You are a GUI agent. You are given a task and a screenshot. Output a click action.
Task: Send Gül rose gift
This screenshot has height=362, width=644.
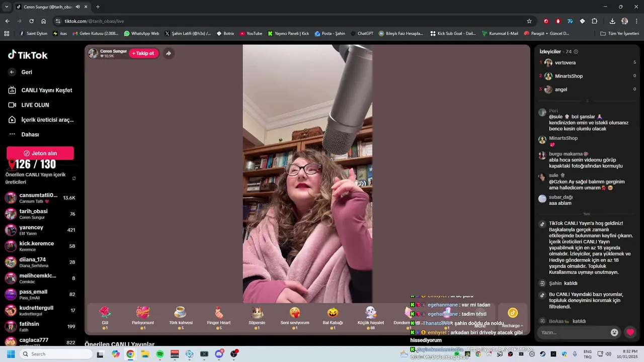(105, 318)
